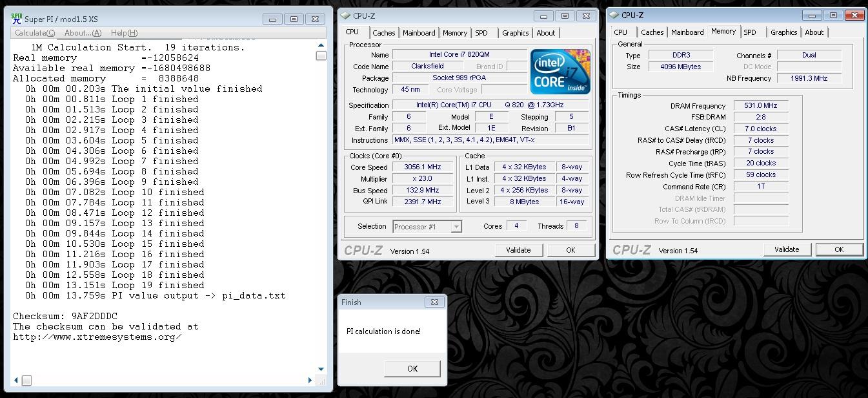
Task: Click Super PI horizontal scrollbar right arrow
Action: (310, 381)
